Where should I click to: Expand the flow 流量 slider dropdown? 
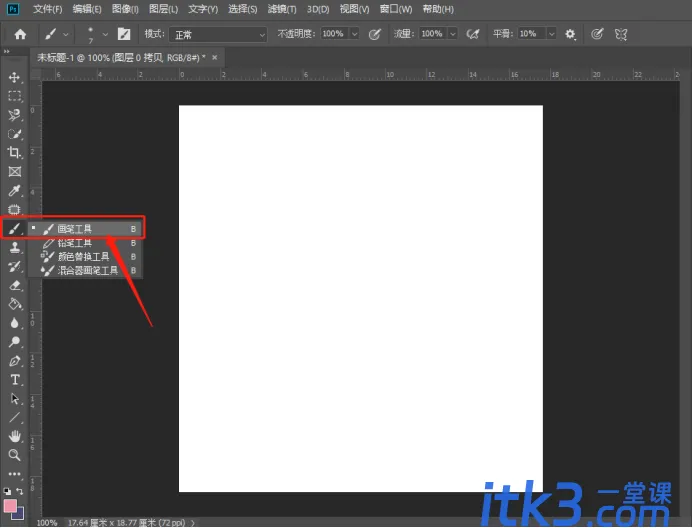pyautogui.click(x=453, y=34)
